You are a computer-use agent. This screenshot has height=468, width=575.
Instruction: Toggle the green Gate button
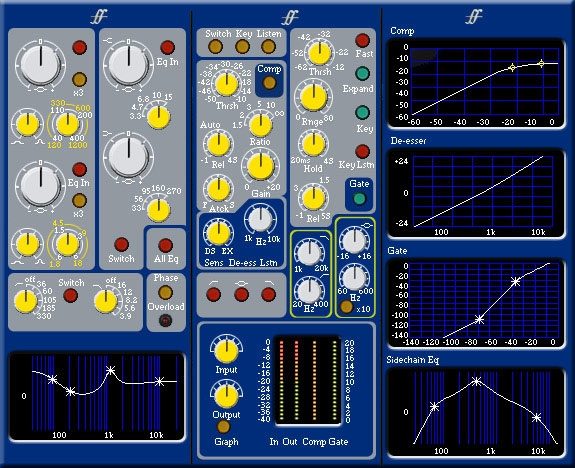point(359,198)
